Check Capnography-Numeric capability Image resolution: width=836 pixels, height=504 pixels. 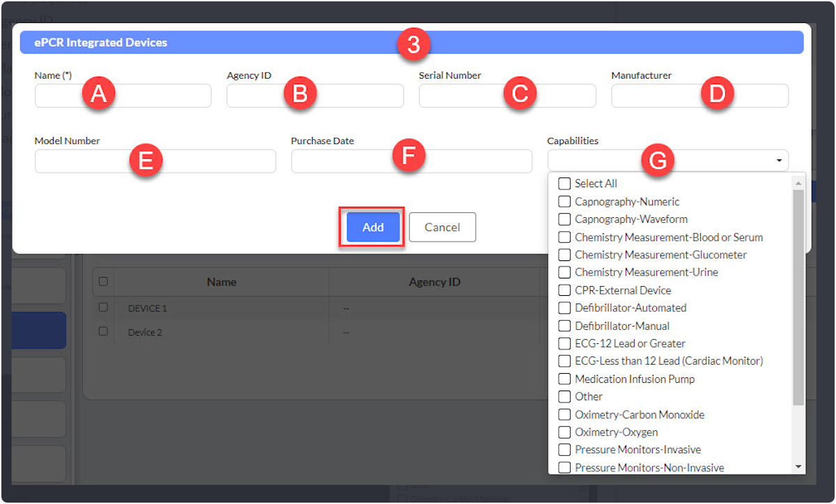tap(564, 202)
